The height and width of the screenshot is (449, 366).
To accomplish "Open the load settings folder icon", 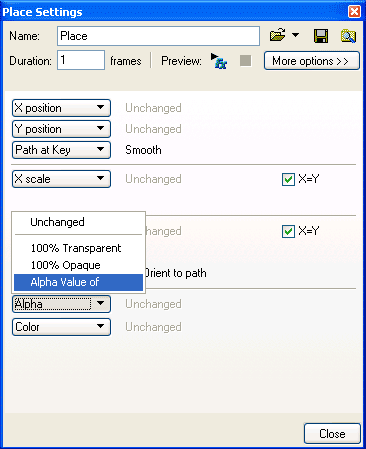I will click(x=277, y=35).
